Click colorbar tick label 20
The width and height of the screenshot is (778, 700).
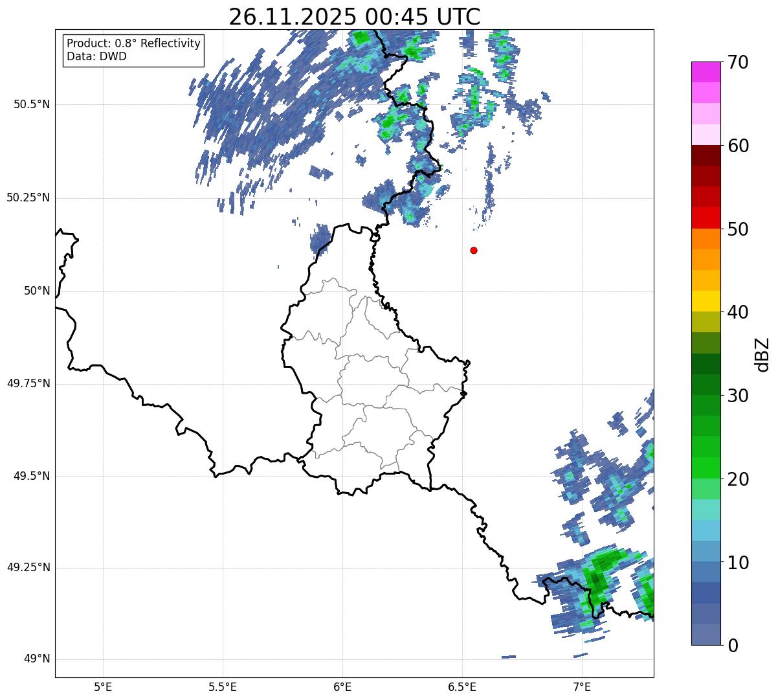point(738,479)
